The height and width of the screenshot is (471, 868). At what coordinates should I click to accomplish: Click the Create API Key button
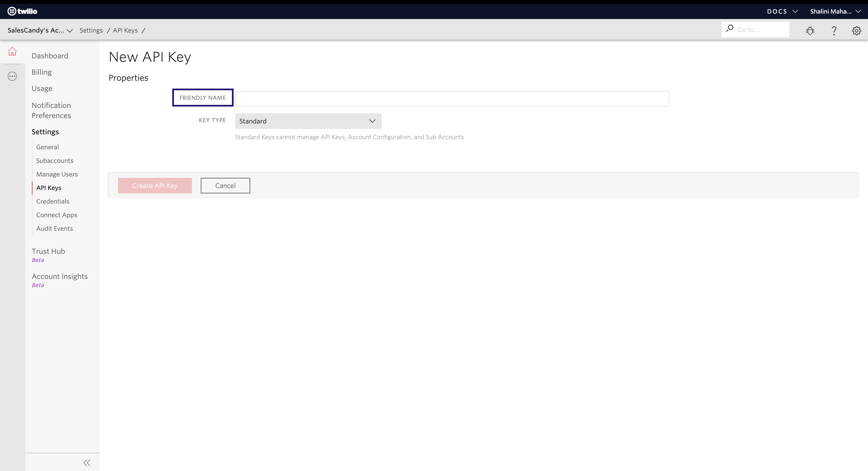coord(155,185)
